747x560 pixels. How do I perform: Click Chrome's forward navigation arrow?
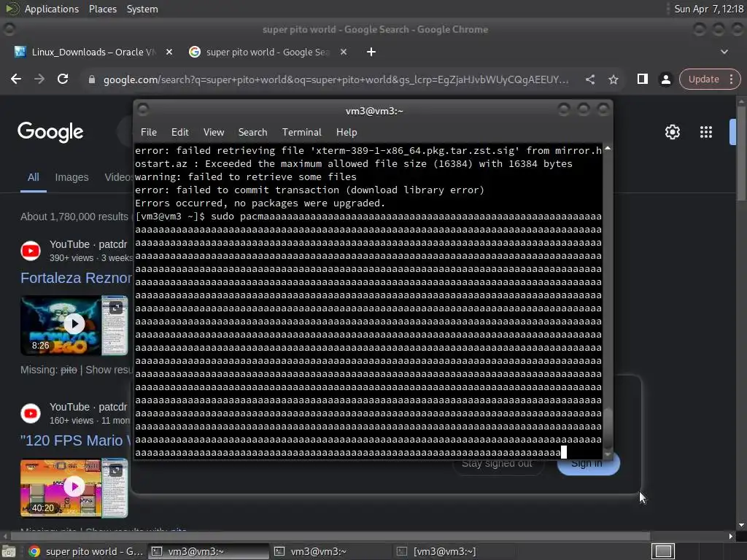[x=39, y=79]
